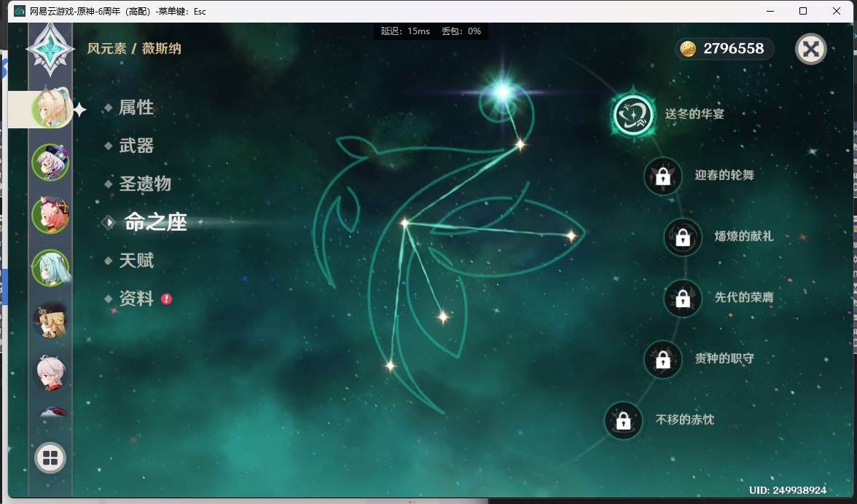Click the UID 249938924 text

click(x=788, y=490)
